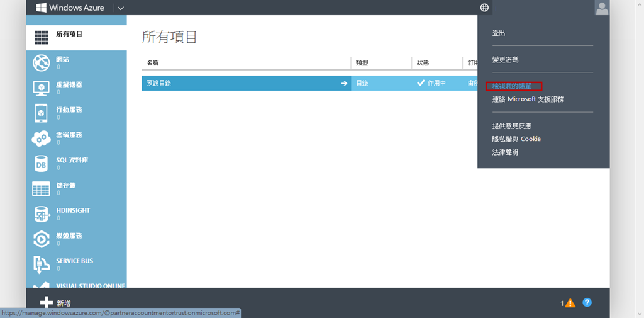
Task: Click the SERVICE BUS sidebar label
Action: coord(75,261)
